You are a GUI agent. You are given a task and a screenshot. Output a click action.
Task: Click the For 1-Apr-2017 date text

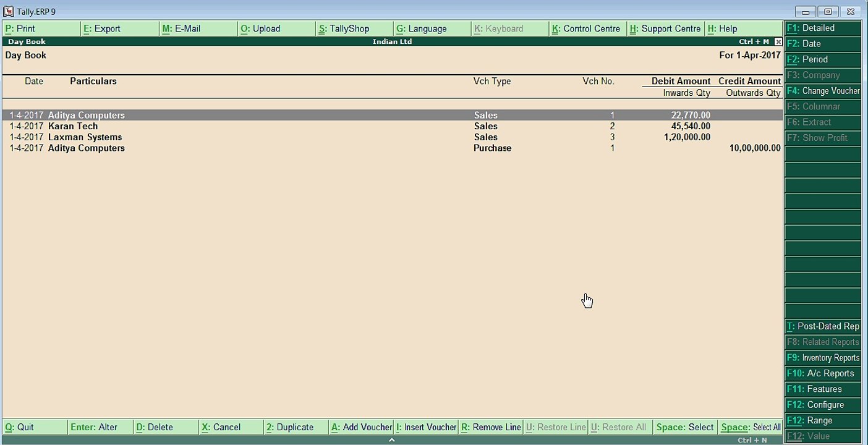(750, 55)
